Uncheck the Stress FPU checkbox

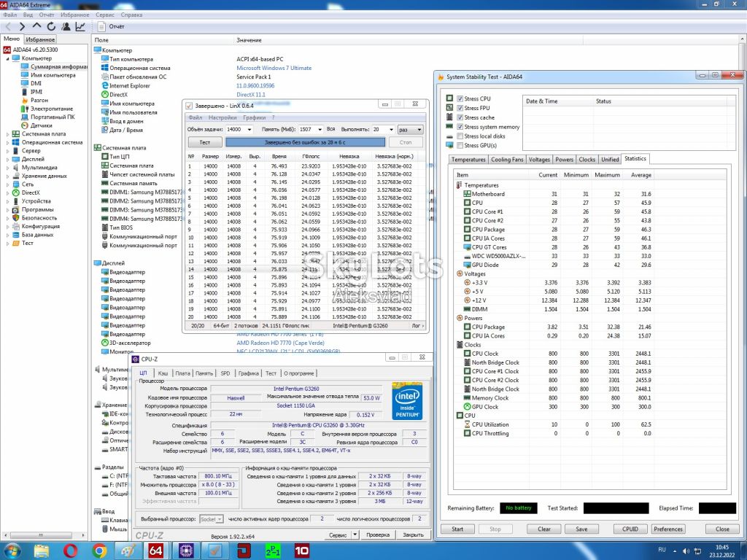(x=460, y=108)
